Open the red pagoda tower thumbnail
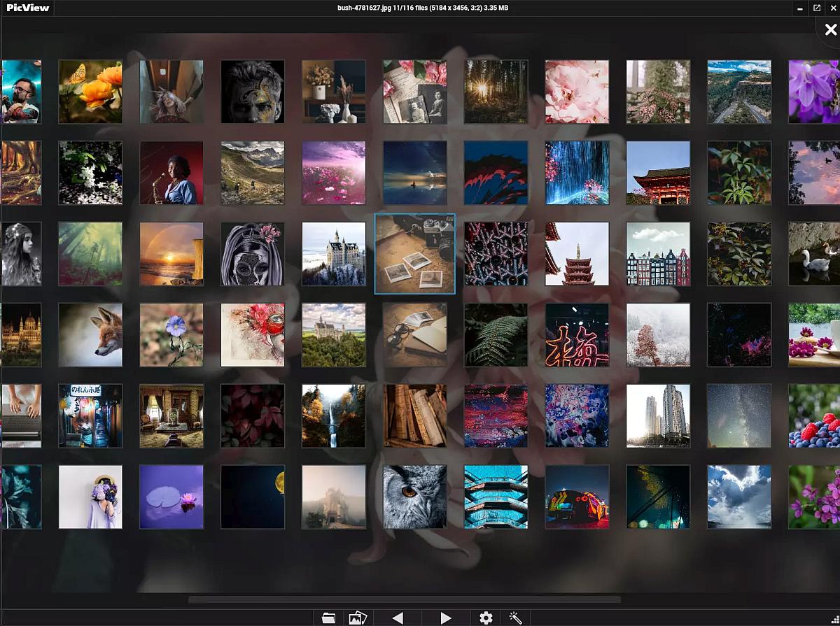This screenshot has height=626, width=840. (x=577, y=254)
